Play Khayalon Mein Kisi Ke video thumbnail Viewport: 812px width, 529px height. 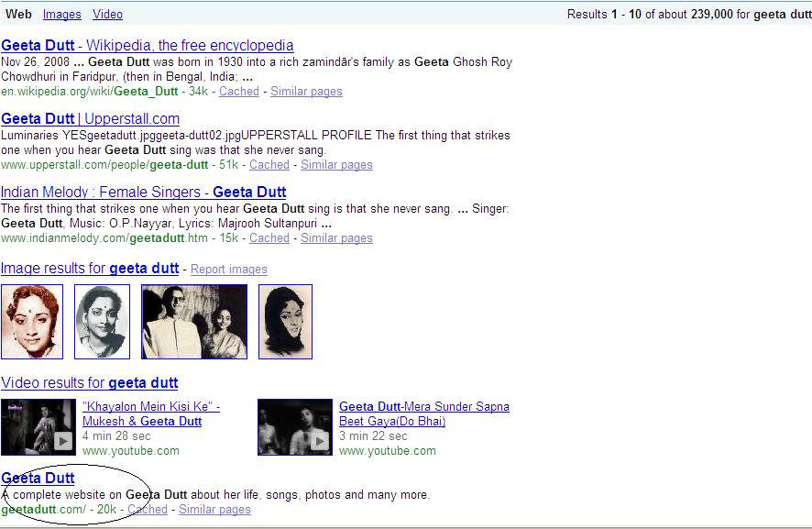tap(38, 427)
